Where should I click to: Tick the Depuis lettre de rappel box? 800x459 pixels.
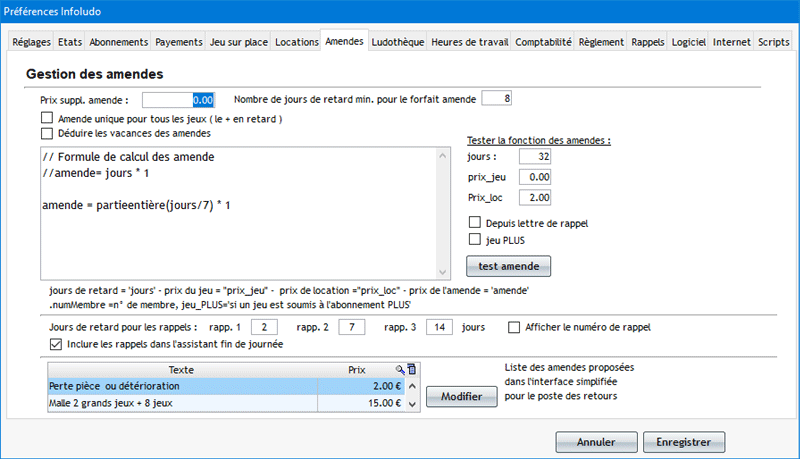tap(475, 222)
